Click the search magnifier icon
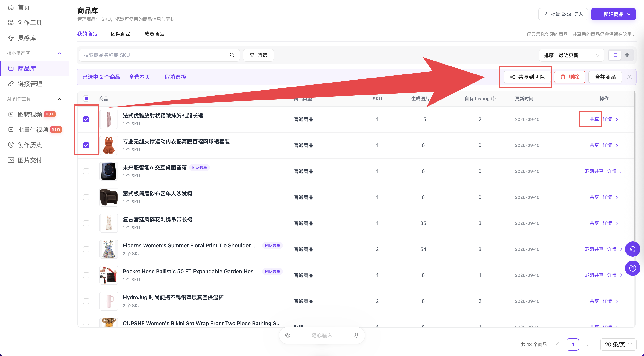The height and width of the screenshot is (356, 644). click(x=232, y=55)
